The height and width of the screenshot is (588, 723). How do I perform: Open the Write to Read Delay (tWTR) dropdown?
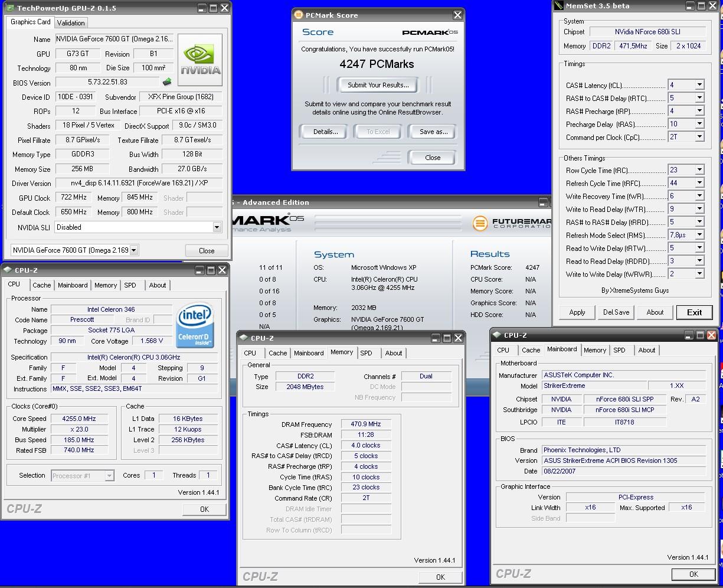(x=699, y=209)
